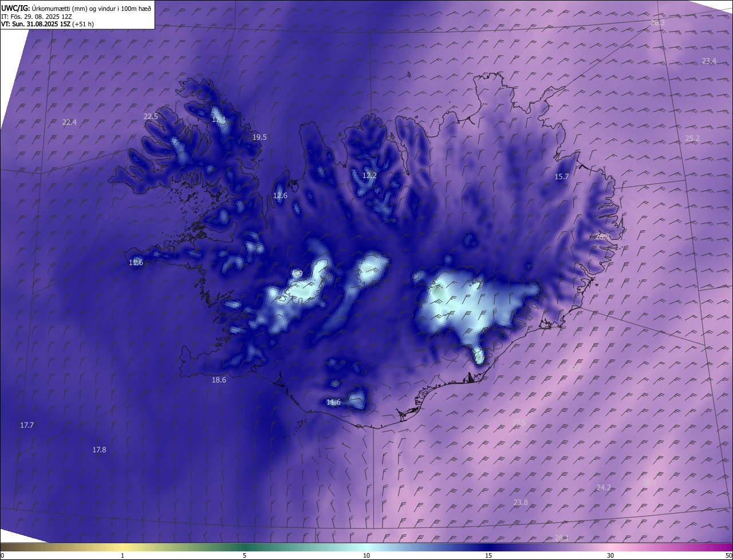Click the colorbar tick label 0
The width and height of the screenshot is (733, 560).
pos(2,555)
